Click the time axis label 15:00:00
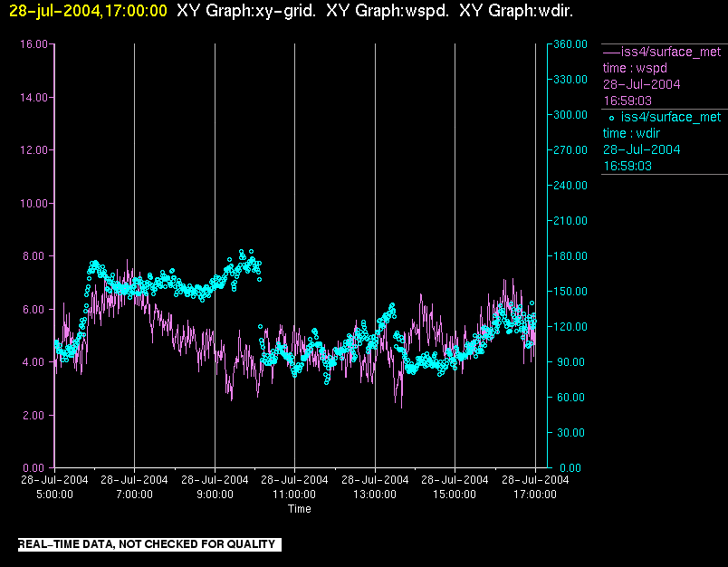 pyautogui.click(x=455, y=495)
